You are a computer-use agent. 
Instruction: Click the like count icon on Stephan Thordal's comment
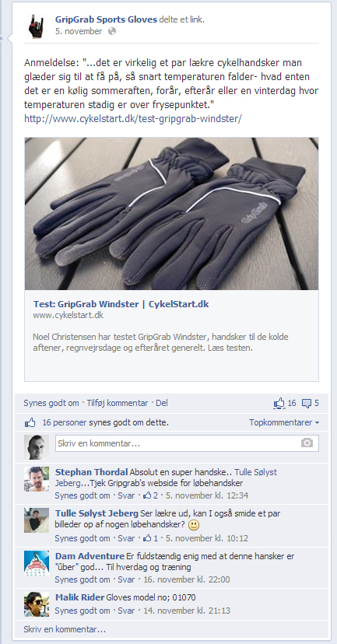pyautogui.click(x=147, y=495)
